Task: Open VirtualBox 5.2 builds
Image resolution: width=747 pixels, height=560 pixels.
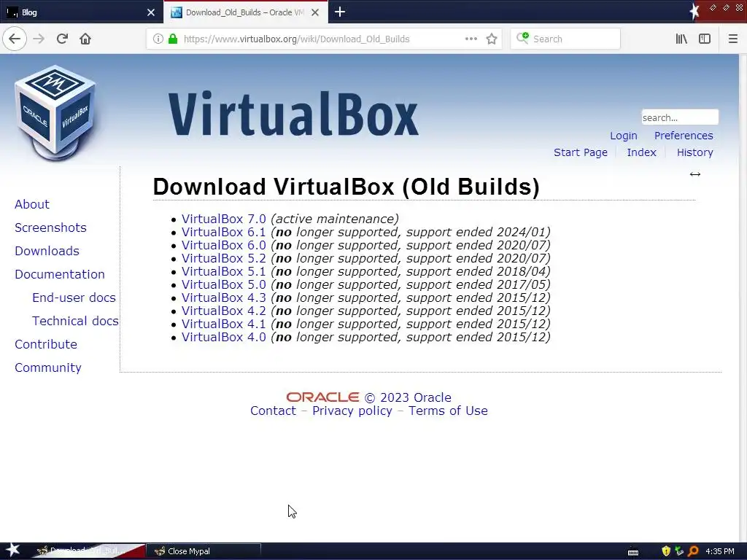Action: coord(223,258)
